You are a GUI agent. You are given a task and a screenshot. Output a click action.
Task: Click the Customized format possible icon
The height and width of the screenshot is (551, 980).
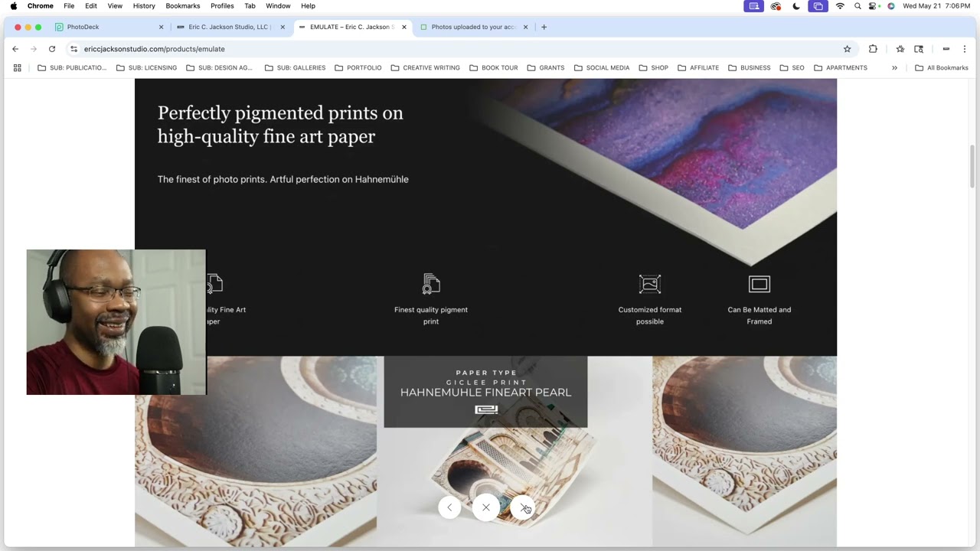tap(650, 284)
